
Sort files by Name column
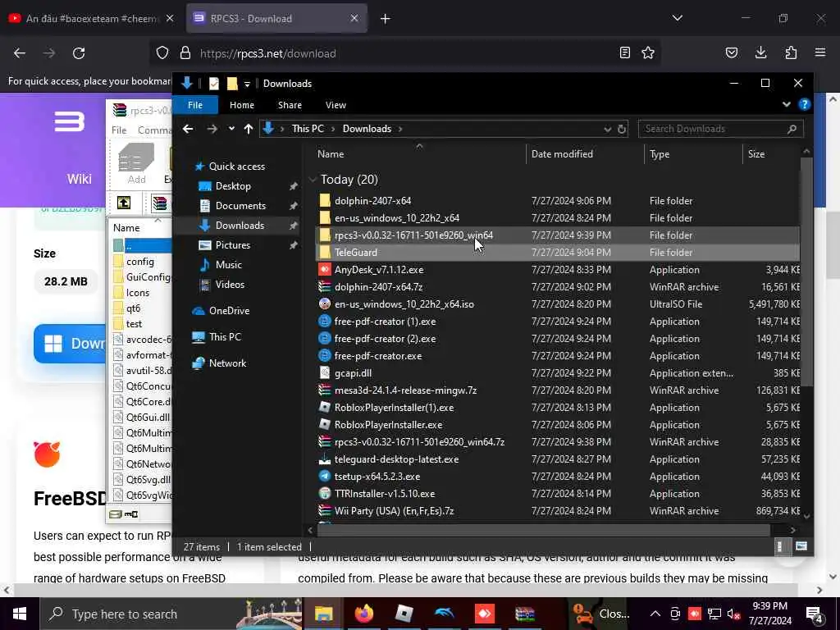tap(331, 154)
